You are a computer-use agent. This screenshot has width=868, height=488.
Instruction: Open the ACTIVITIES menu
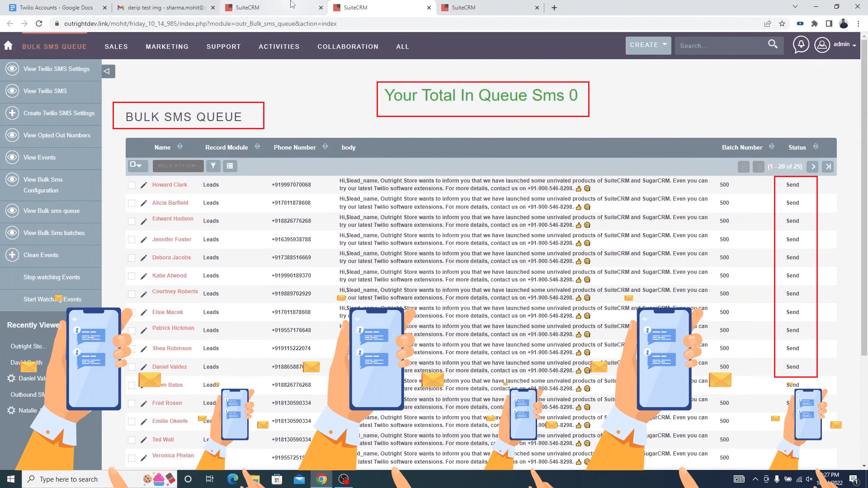[x=279, y=47]
